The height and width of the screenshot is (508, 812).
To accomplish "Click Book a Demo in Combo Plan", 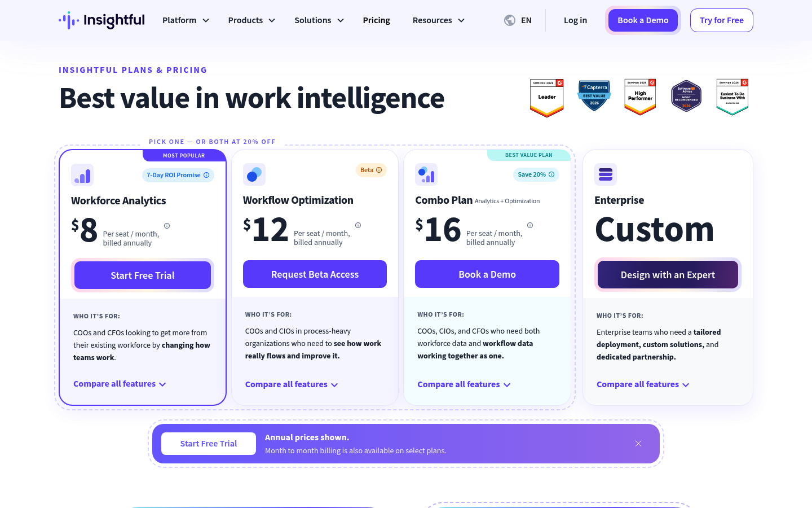I will pyautogui.click(x=487, y=274).
